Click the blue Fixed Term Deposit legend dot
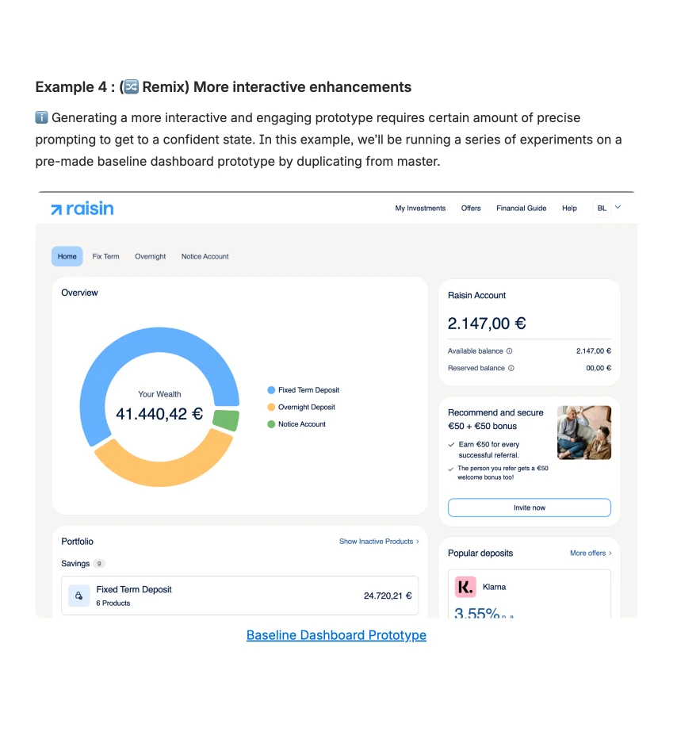The height and width of the screenshot is (747, 700). point(271,390)
